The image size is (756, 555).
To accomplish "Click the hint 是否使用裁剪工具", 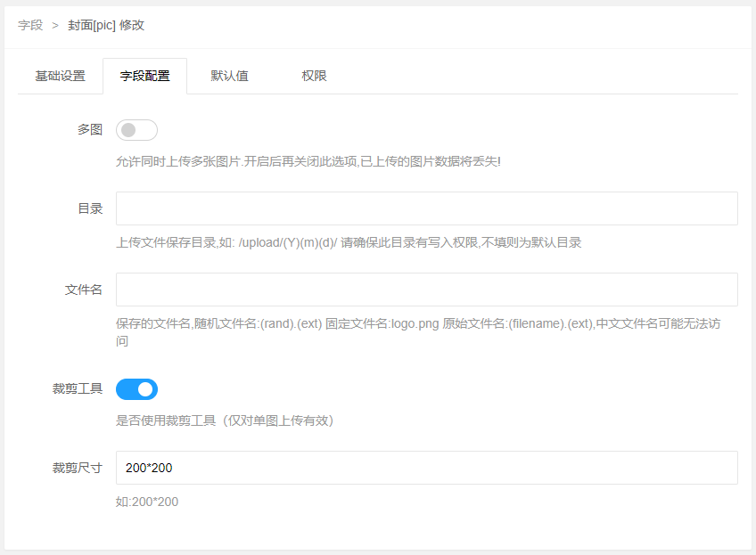I will [x=225, y=420].
